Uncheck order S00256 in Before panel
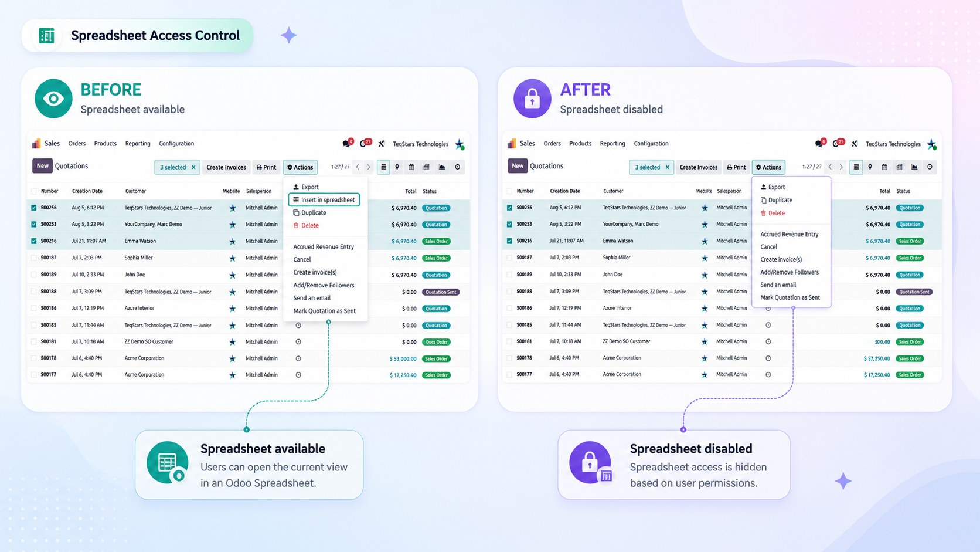This screenshot has width=980, height=552. tap(34, 208)
